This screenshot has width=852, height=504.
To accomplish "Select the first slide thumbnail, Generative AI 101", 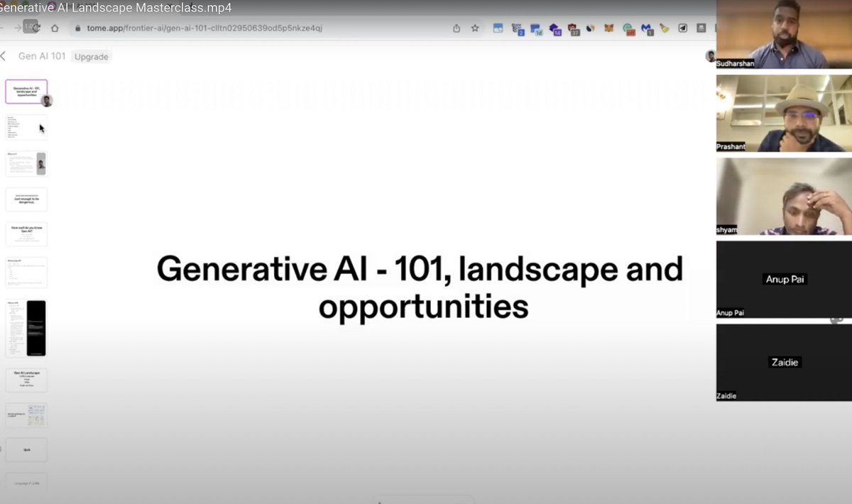I will tap(26, 92).
